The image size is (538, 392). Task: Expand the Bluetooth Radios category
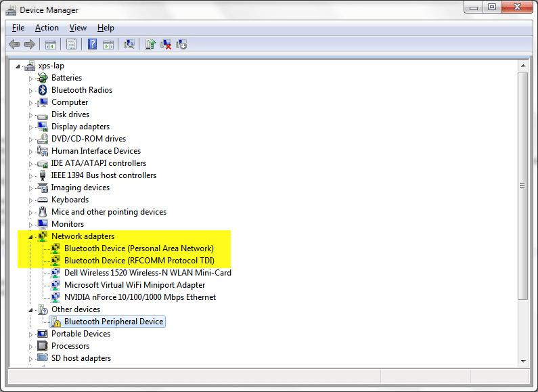click(x=30, y=90)
